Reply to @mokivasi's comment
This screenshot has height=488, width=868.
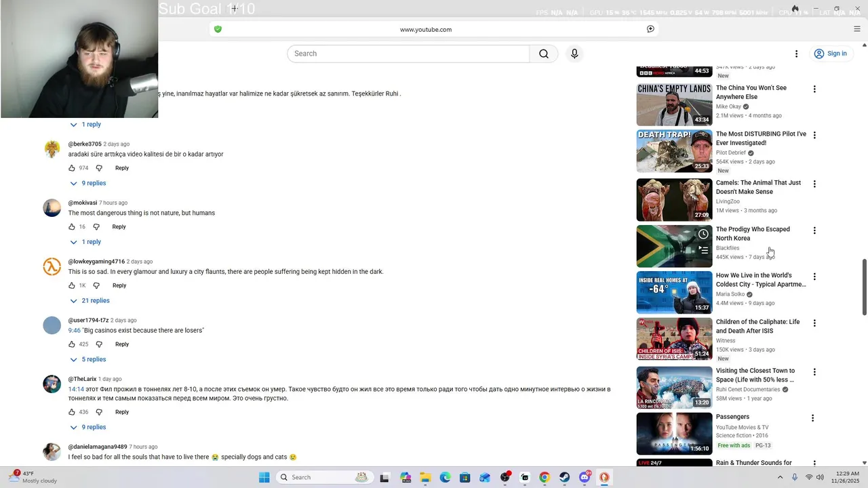pos(119,227)
